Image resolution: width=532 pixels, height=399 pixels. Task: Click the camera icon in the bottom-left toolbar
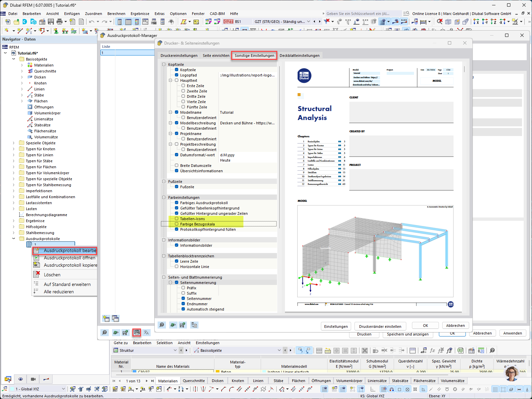click(33, 379)
